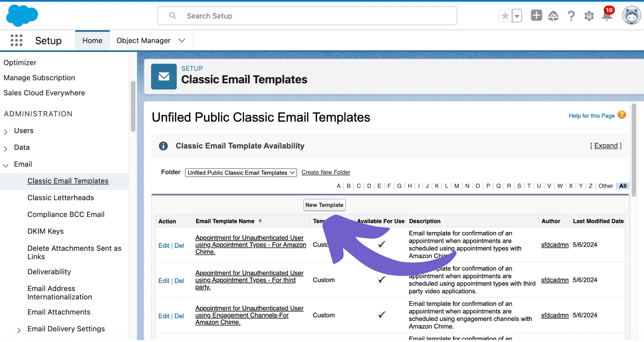Viewport: 644px width, 342px height.
Task: Open the Appointment Types - For third party template
Action: click(x=249, y=280)
